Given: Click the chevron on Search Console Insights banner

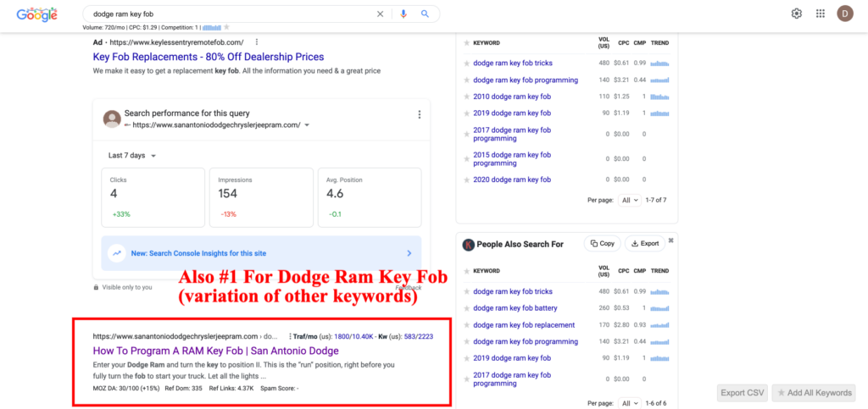Looking at the screenshot, I should (x=409, y=254).
